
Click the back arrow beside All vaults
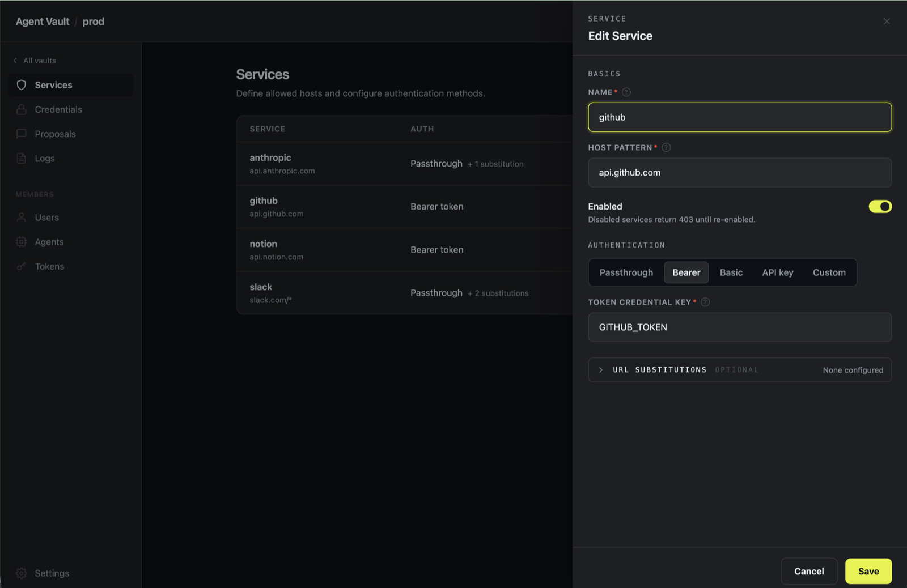[x=15, y=61]
